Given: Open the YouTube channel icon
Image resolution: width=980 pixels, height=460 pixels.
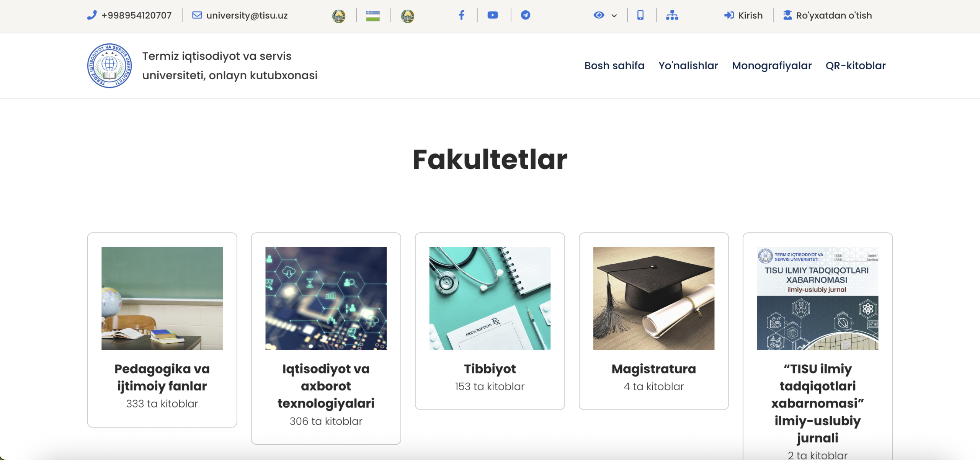Looking at the screenshot, I should (493, 15).
